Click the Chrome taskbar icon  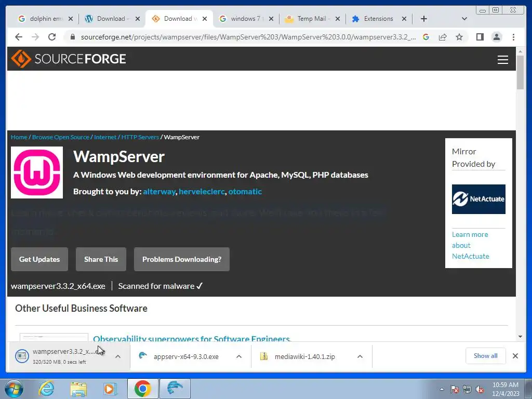(142, 389)
